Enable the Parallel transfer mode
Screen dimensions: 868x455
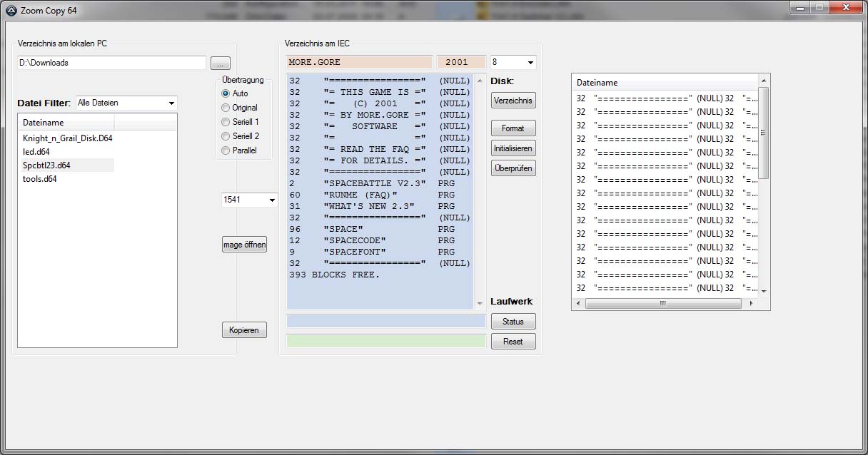(226, 150)
